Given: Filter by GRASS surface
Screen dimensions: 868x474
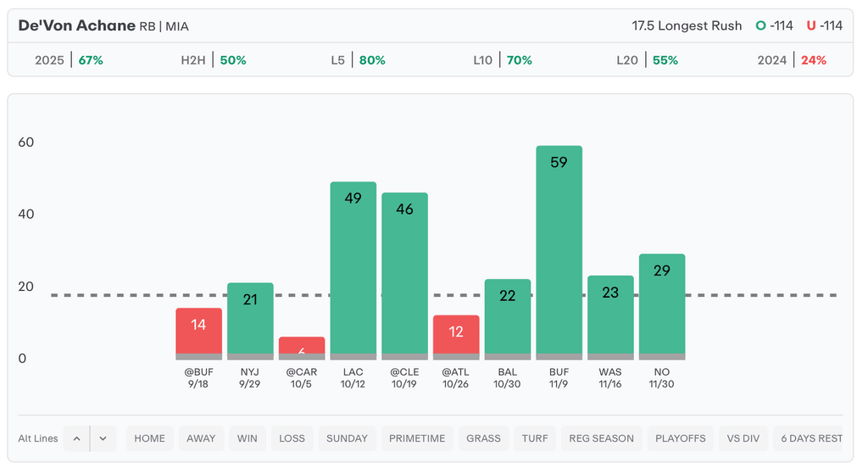Looking at the screenshot, I should click(483, 438).
